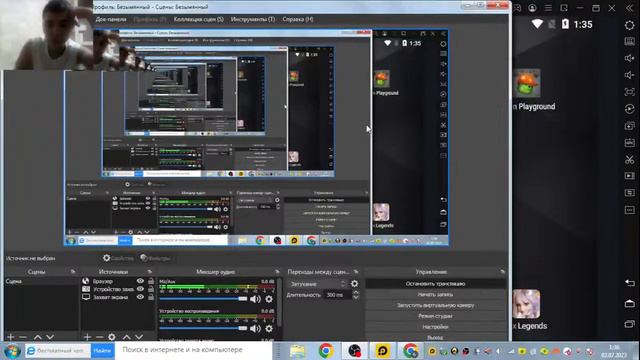This screenshot has height=360, width=640.
Task: Adjust the Устройство воспроизведения volume slider
Action: tap(203, 329)
